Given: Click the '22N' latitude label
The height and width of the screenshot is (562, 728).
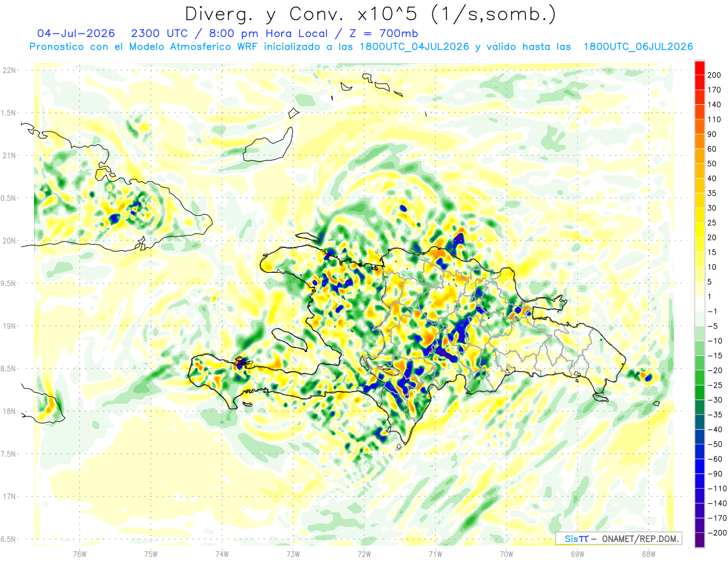Looking at the screenshot, I should click(x=9, y=70).
